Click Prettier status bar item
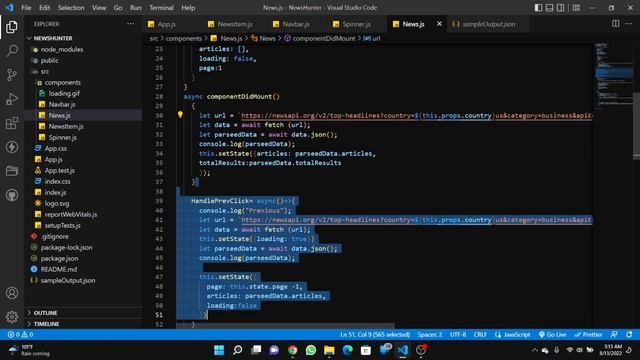 [x=588, y=334]
